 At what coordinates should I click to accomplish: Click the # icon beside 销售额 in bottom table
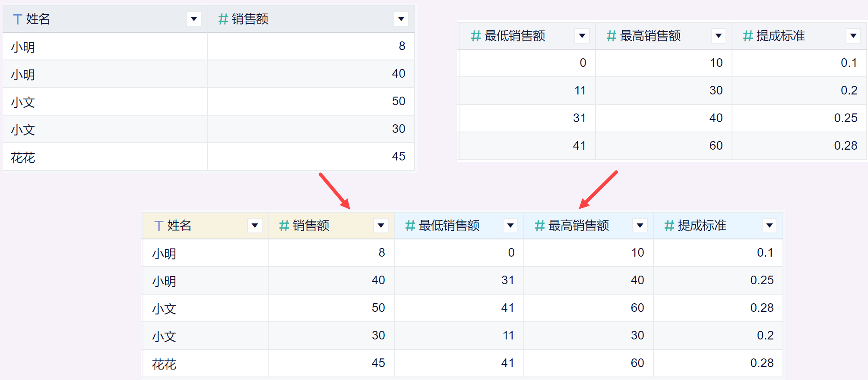pos(284,226)
